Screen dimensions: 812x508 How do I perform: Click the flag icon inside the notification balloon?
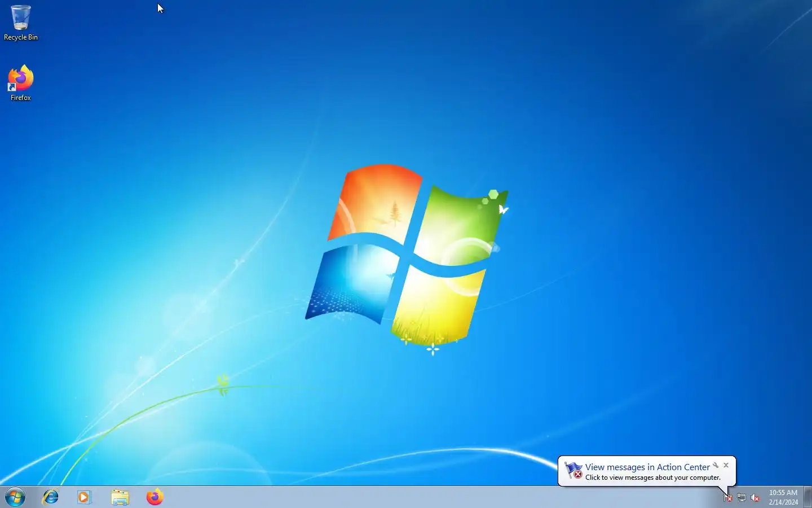pyautogui.click(x=573, y=470)
